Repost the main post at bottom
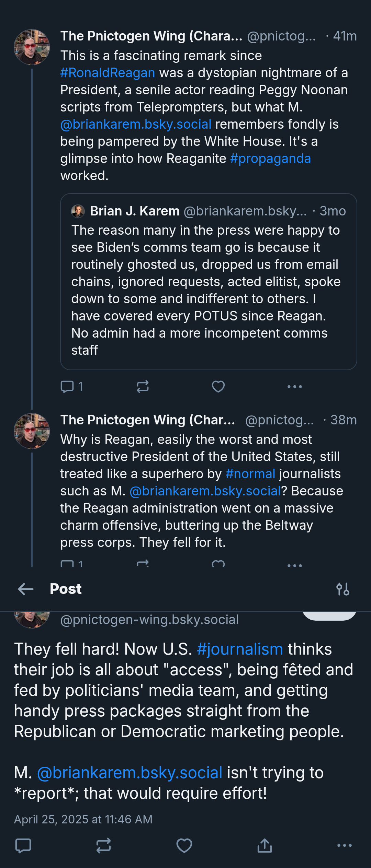 (x=103, y=846)
